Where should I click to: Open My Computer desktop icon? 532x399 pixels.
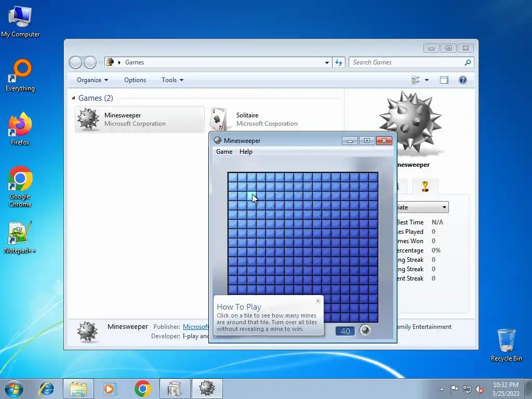[x=20, y=21]
